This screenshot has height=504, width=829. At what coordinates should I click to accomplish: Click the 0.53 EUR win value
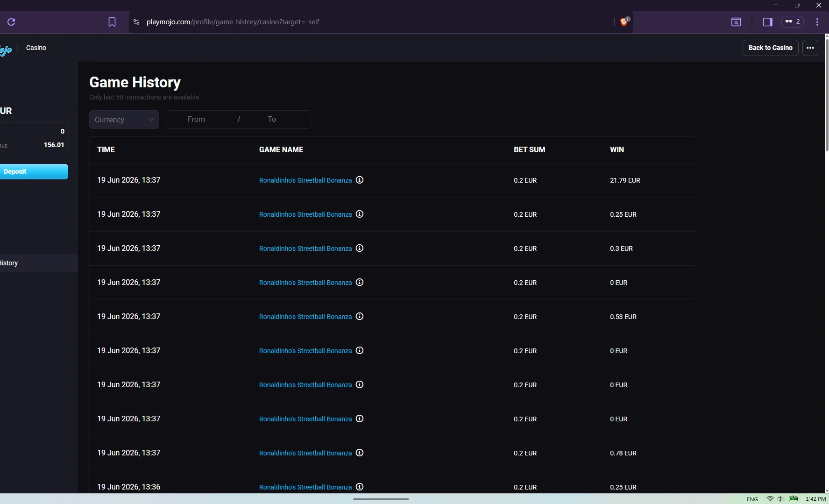(623, 317)
